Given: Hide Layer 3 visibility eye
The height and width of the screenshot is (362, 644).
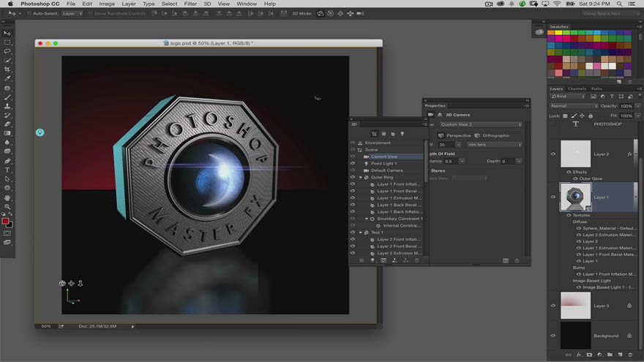Looking at the screenshot, I should click(x=553, y=306).
